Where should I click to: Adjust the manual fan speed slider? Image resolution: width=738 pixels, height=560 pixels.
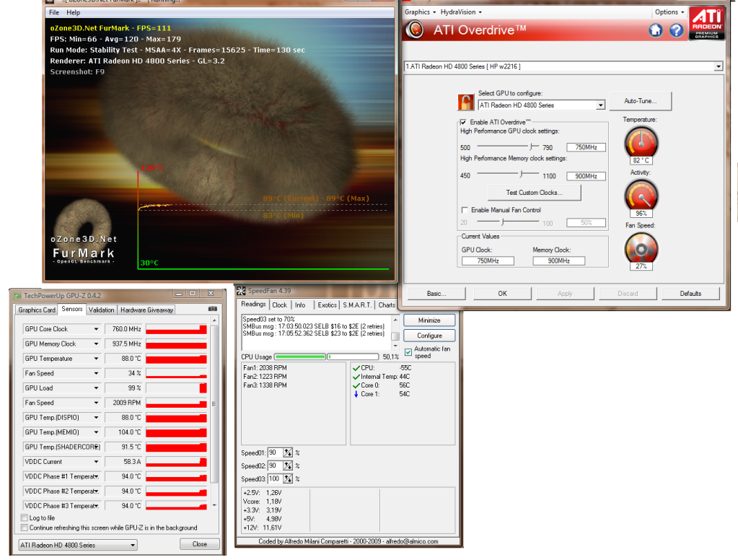(x=503, y=222)
